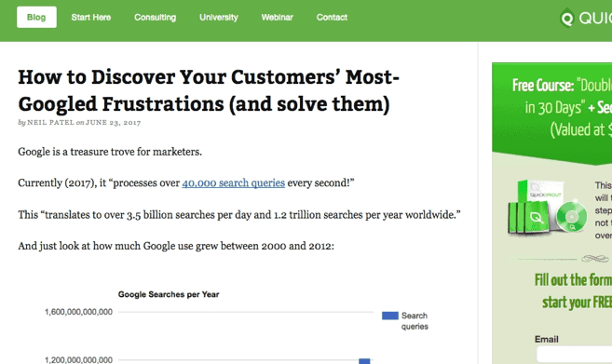Open the Blog tab
This screenshot has height=364, width=612.
click(36, 17)
